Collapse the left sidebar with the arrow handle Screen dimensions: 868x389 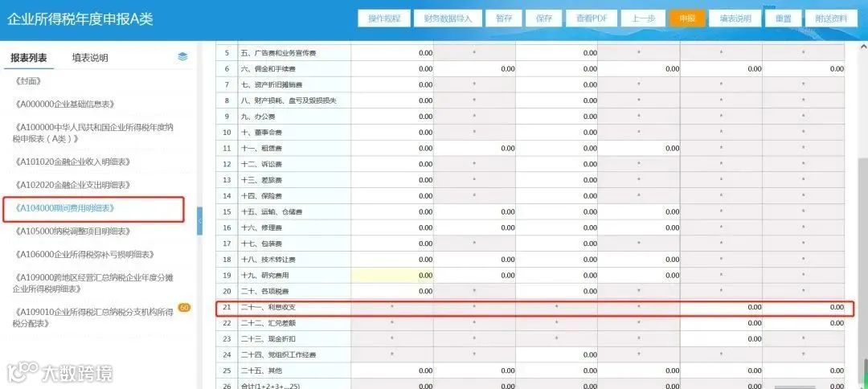tap(200, 221)
